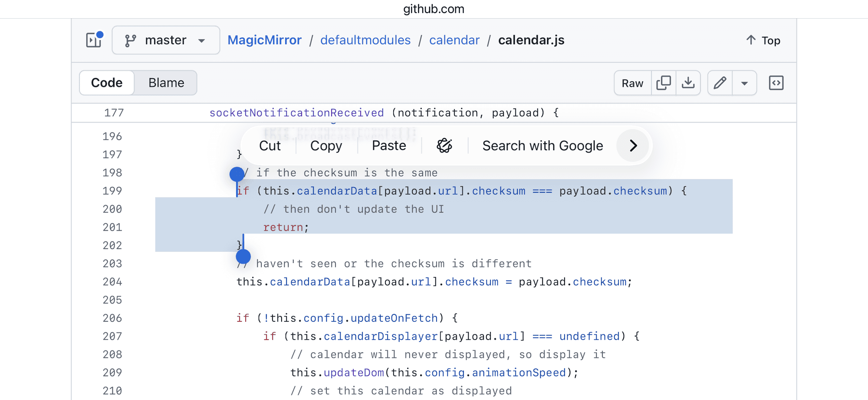Click socketNotificationReceived function name
The width and height of the screenshot is (868, 400).
(x=297, y=113)
